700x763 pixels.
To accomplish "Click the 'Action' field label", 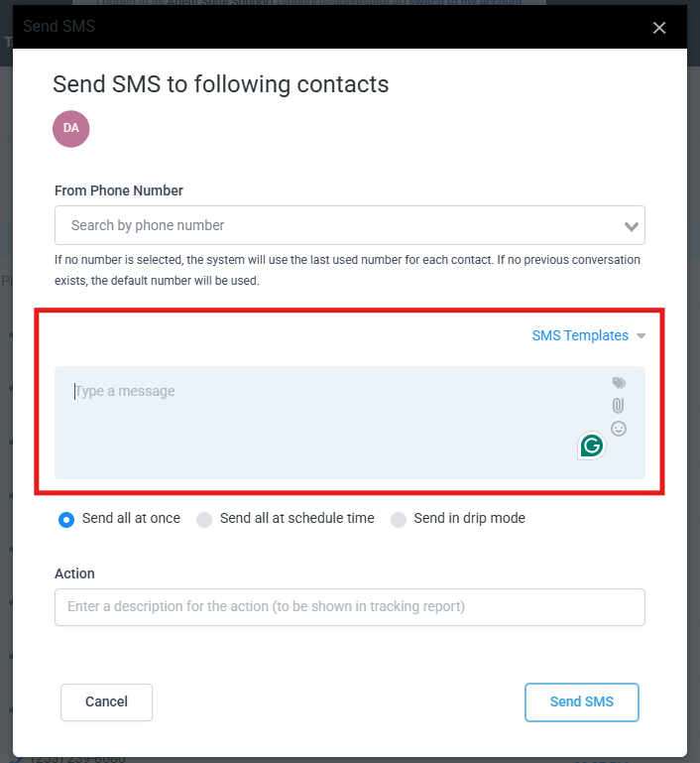I will (x=74, y=573).
